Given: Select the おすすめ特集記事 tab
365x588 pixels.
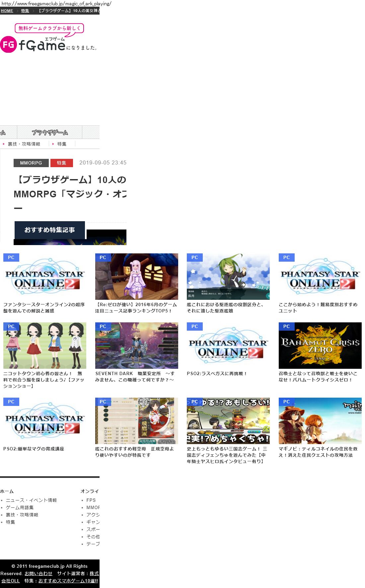Looking at the screenshot, I should 50,230.
